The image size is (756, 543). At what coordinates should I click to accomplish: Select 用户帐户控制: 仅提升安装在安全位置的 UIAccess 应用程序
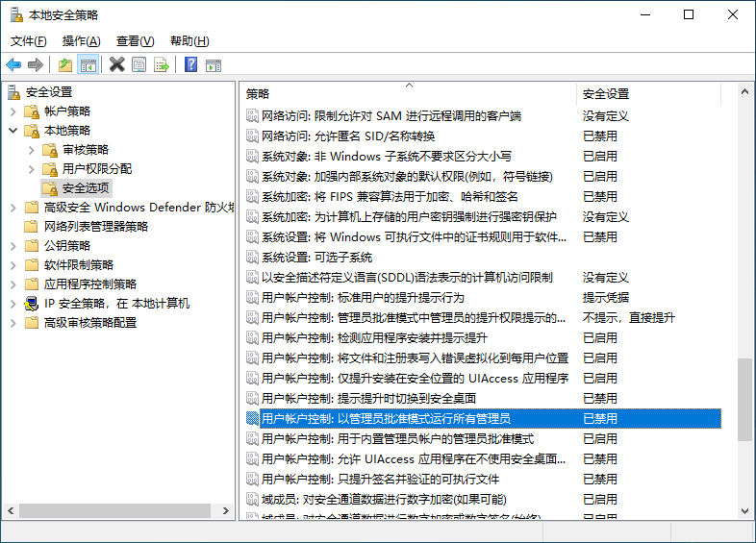point(484,379)
